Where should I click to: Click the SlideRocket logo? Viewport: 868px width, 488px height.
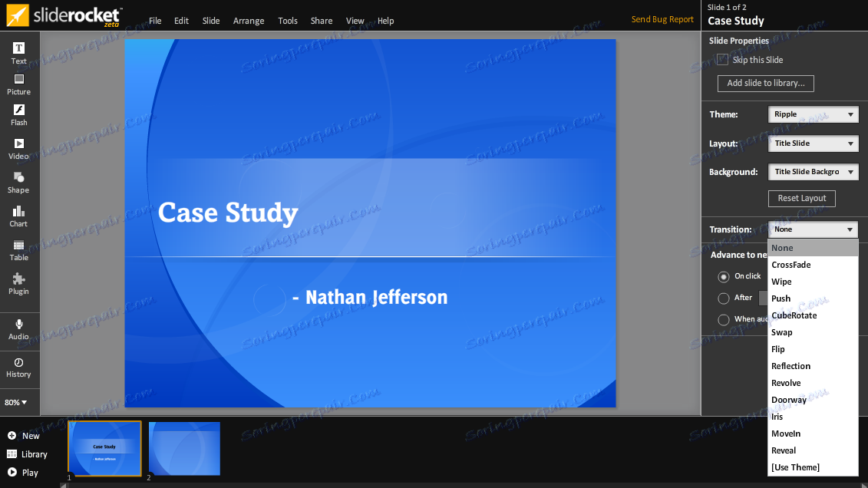tap(64, 15)
